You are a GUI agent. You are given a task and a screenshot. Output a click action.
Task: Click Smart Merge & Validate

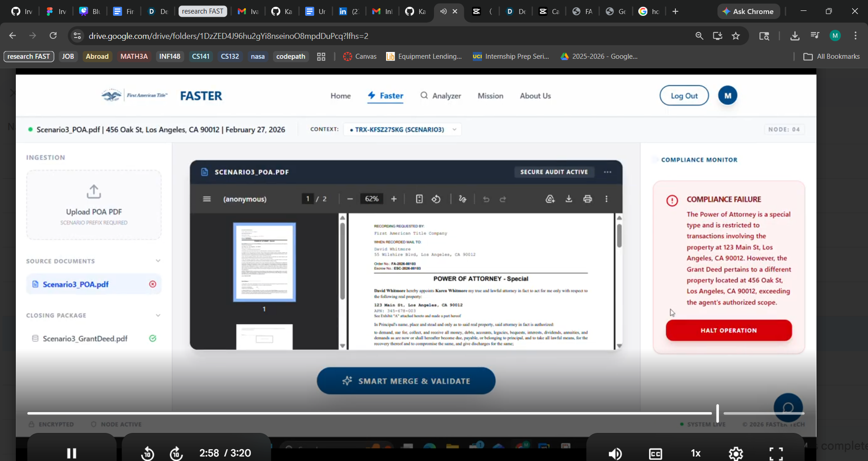tap(406, 381)
